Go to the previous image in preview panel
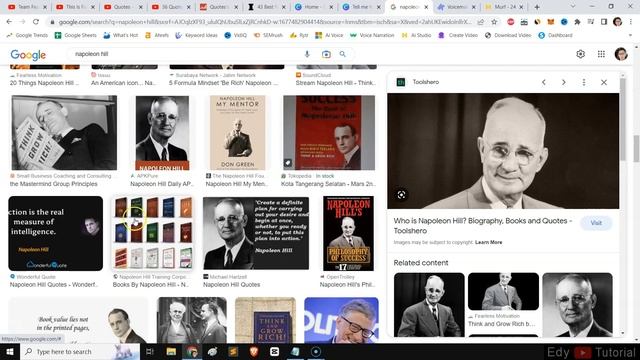Viewport: 640px width, 360px height. [x=544, y=82]
